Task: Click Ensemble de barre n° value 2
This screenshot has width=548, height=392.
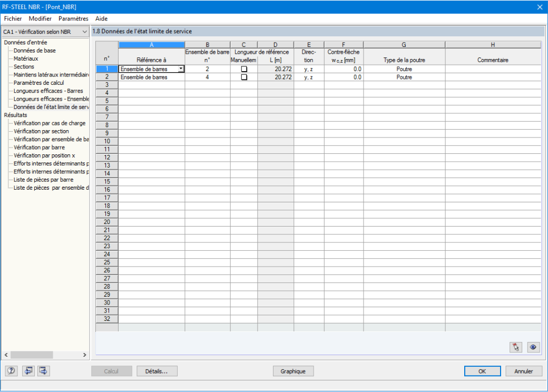Action: [207, 69]
